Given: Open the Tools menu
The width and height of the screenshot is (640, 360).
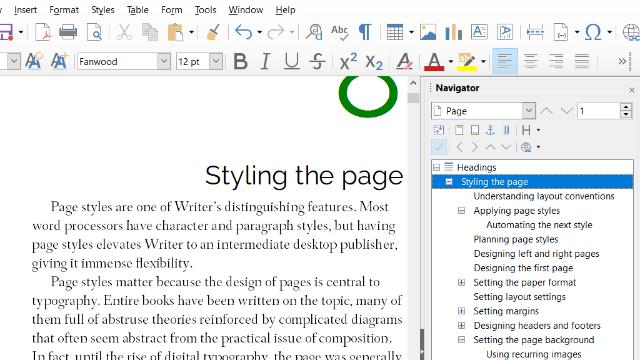Looking at the screenshot, I should tap(205, 10).
